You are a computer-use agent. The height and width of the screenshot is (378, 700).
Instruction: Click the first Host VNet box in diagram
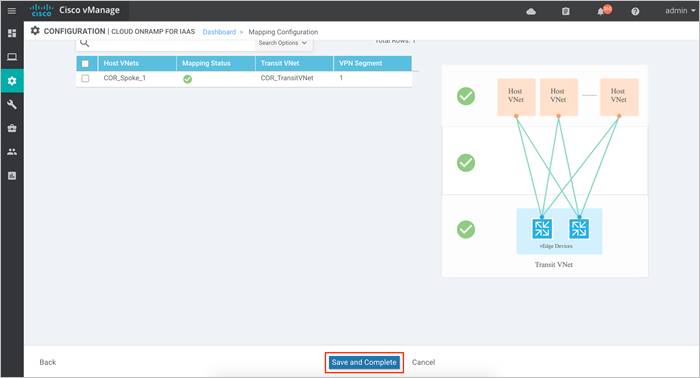pyautogui.click(x=516, y=97)
